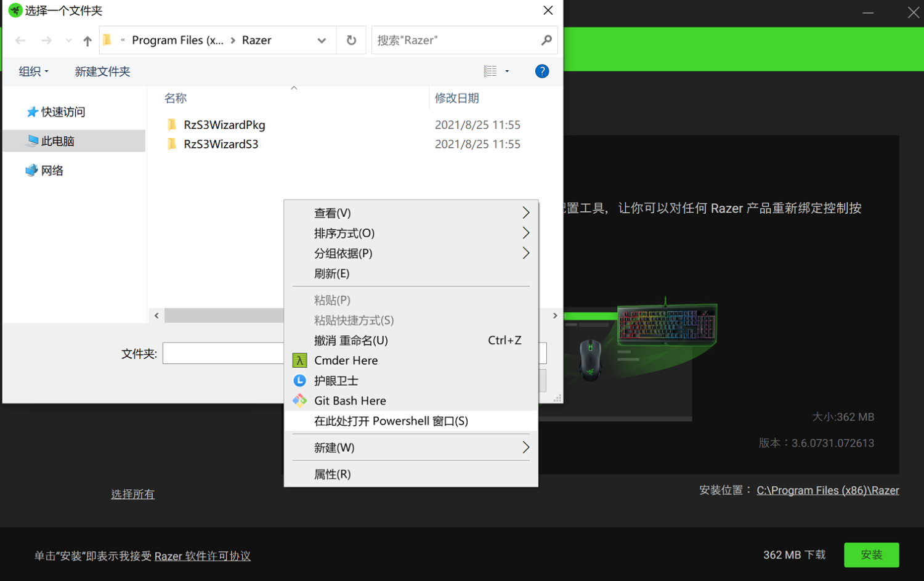
Task: Go up one folder level
Action: 87,40
